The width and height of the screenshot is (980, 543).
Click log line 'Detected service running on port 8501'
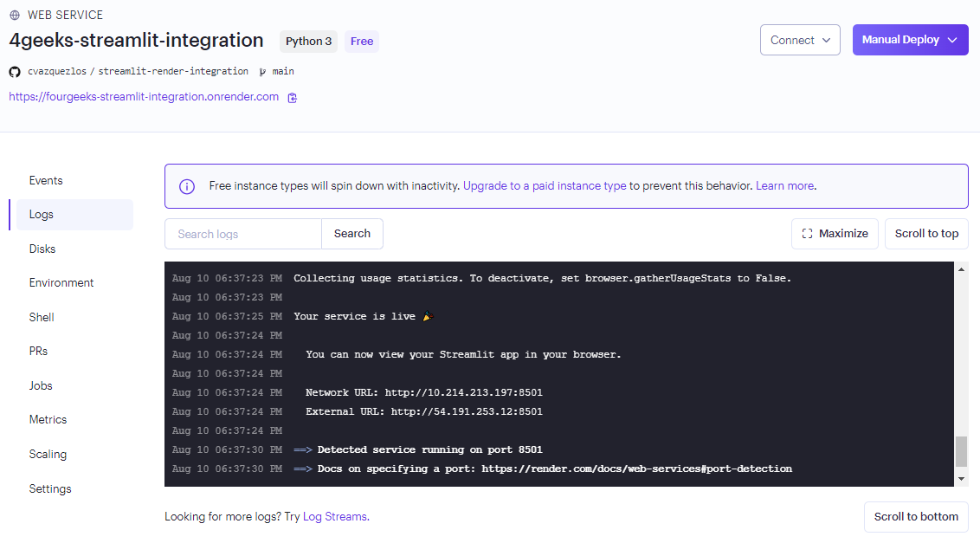[x=418, y=449]
